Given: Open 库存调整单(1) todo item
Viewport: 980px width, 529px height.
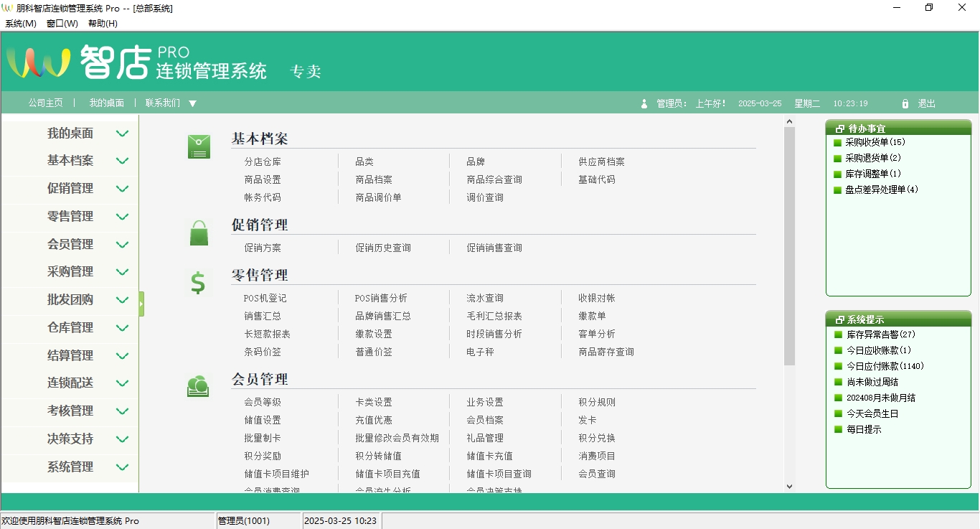Looking at the screenshot, I should (x=873, y=174).
